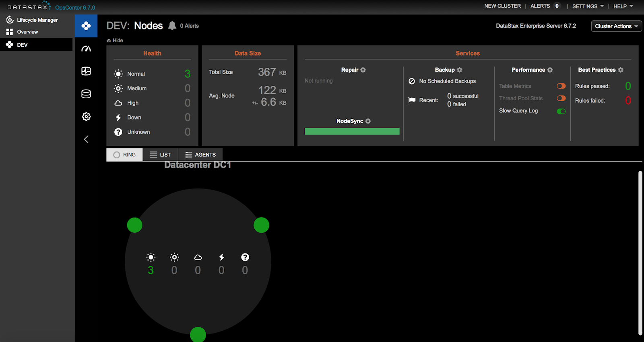
Task: Click the lightning bolt icon inside the ring
Action: pos(221,257)
